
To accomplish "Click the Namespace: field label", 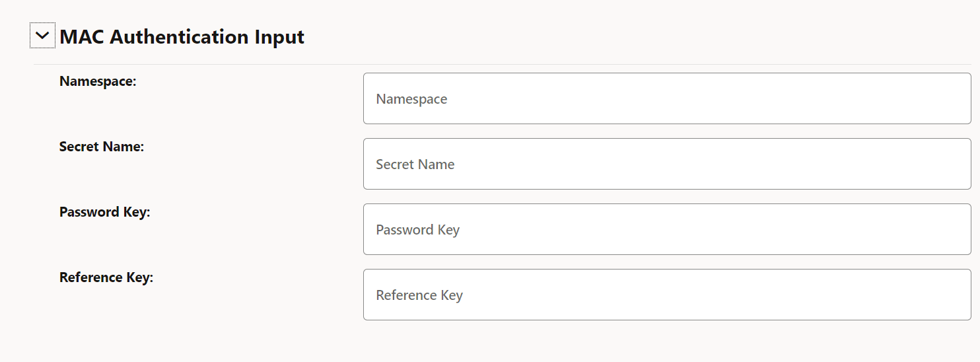I will pos(98,81).
